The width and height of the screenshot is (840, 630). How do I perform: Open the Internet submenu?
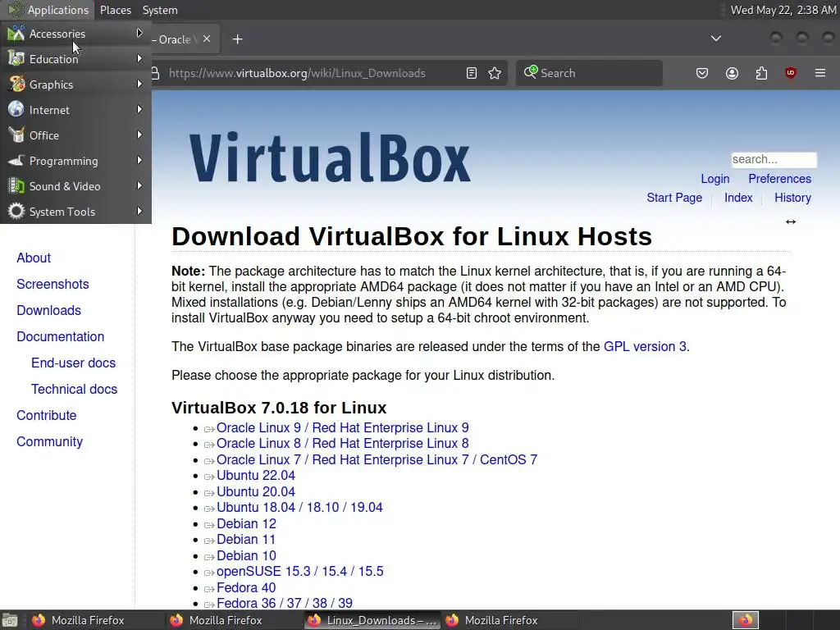pos(75,110)
